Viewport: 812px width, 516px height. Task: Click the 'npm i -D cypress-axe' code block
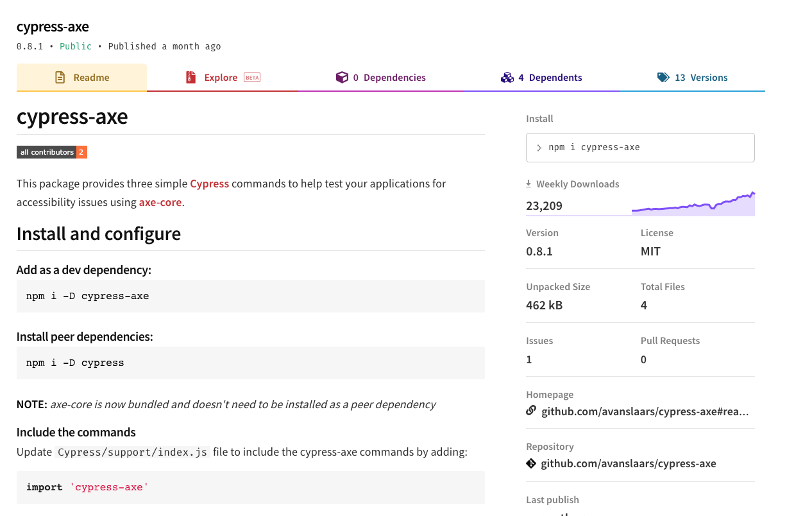tap(251, 296)
